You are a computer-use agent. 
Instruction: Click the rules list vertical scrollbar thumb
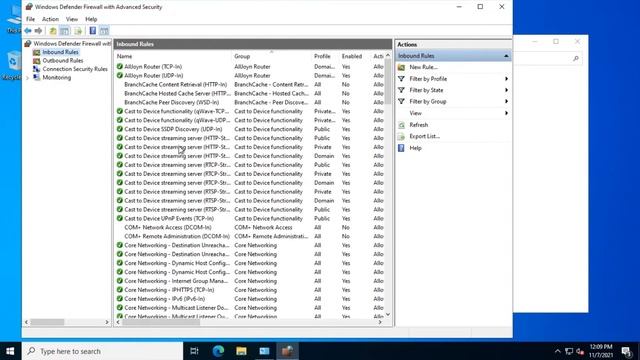click(x=388, y=82)
